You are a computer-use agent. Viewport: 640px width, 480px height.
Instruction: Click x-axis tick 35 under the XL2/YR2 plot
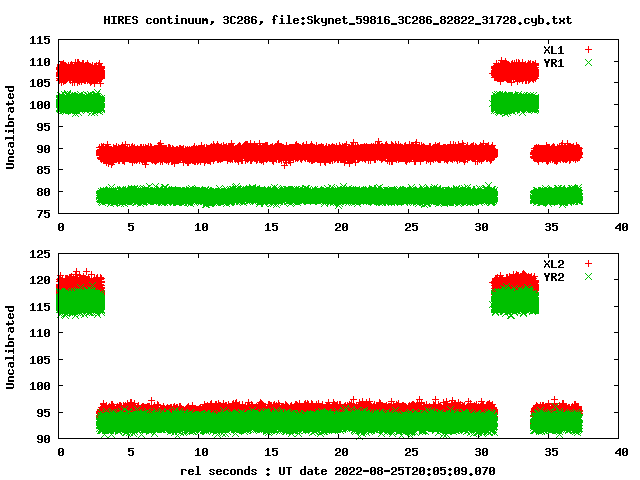click(551, 452)
